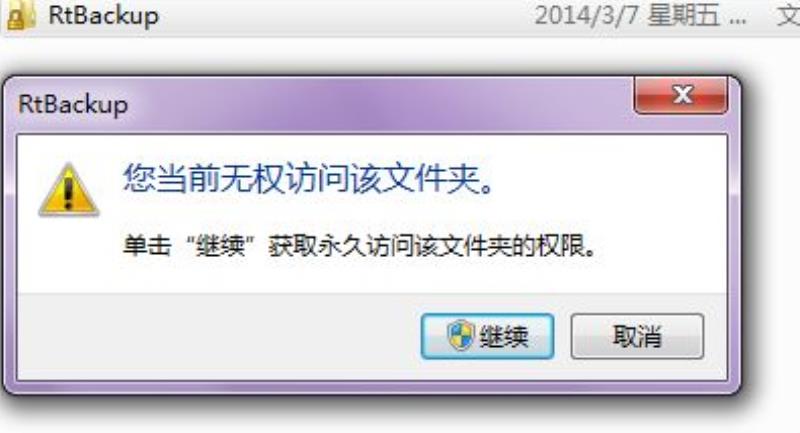Click the yellow warning triangle icon
Screen dimensions: 800x433
click(69, 190)
